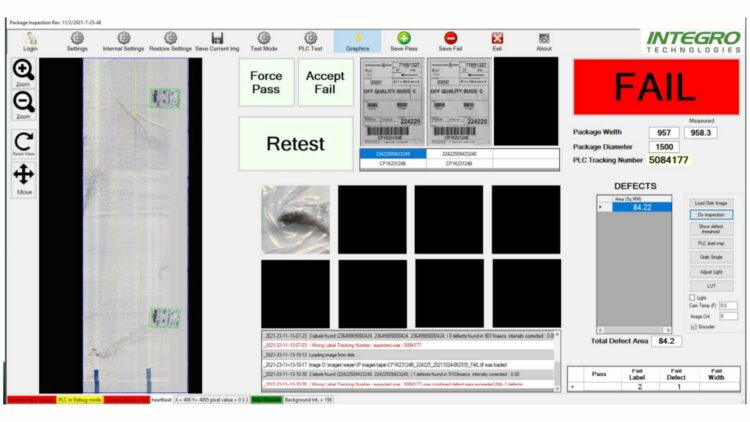
Task: Click the Grab Single button
Action: point(711,257)
